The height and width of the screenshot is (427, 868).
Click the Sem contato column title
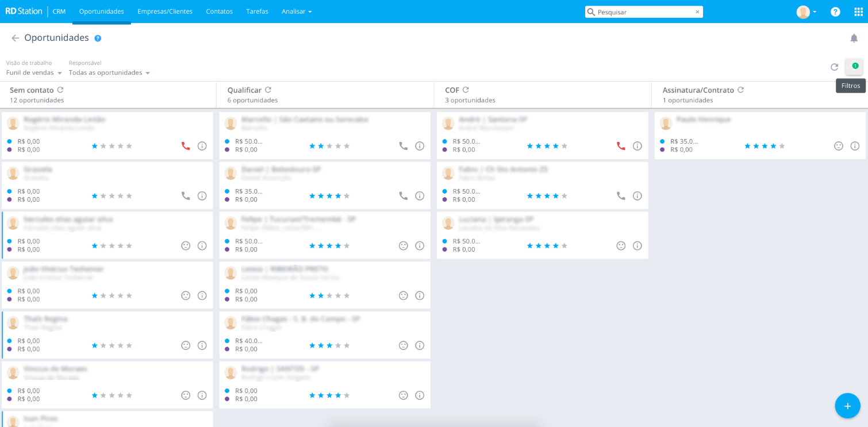[32, 90]
